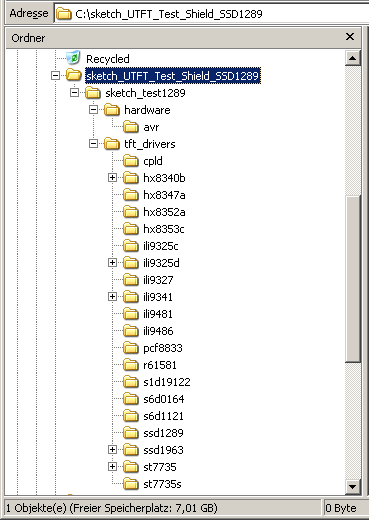Click the ili9486 folder icon

[131, 330]
